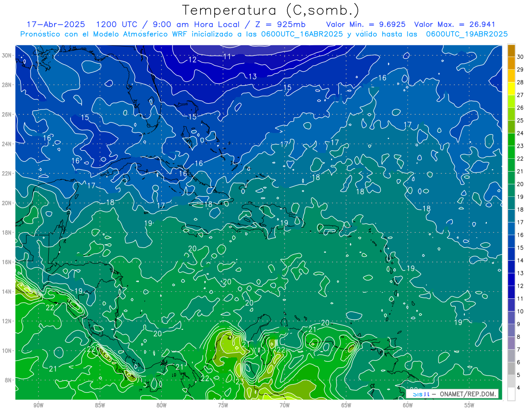The image size is (532, 411).
Task: Click the "85W" longitude axis label
Action: pyautogui.click(x=100, y=405)
